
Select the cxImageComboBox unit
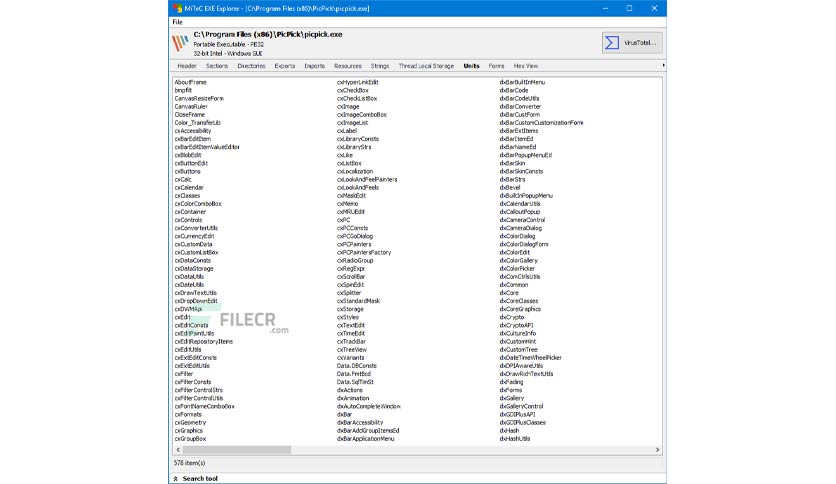[x=362, y=115]
